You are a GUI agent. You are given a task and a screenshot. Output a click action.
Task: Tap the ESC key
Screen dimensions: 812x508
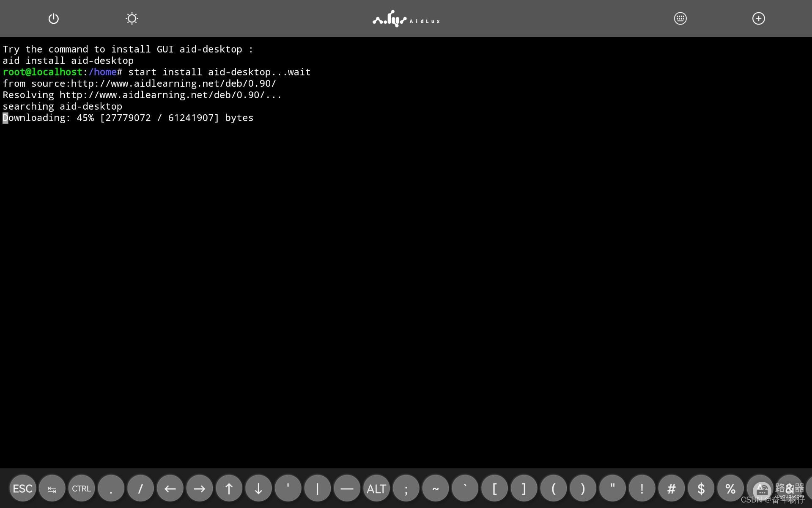coord(23,489)
